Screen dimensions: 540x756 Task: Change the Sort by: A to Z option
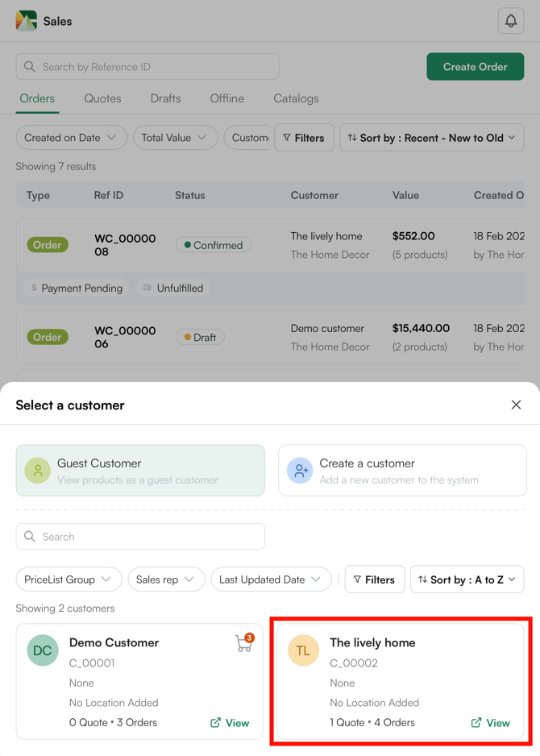(x=467, y=579)
